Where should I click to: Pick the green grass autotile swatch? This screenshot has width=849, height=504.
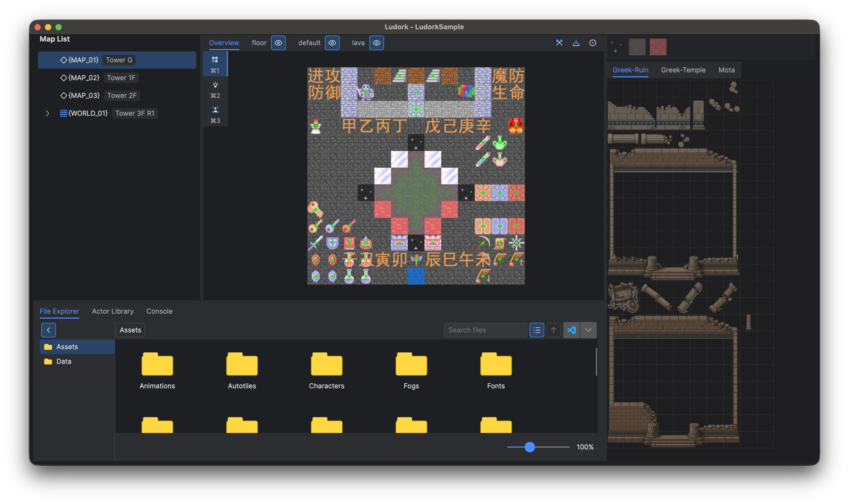point(637,47)
